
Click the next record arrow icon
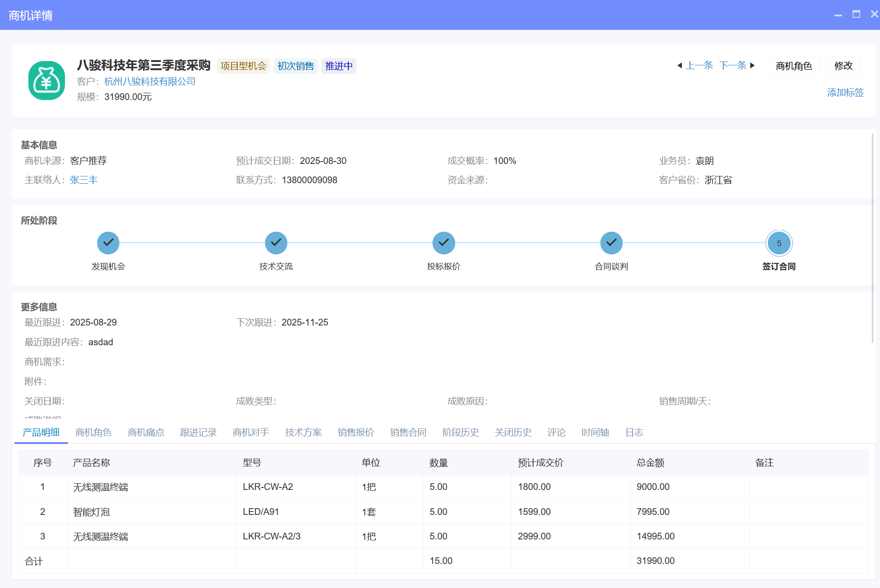[x=752, y=65]
